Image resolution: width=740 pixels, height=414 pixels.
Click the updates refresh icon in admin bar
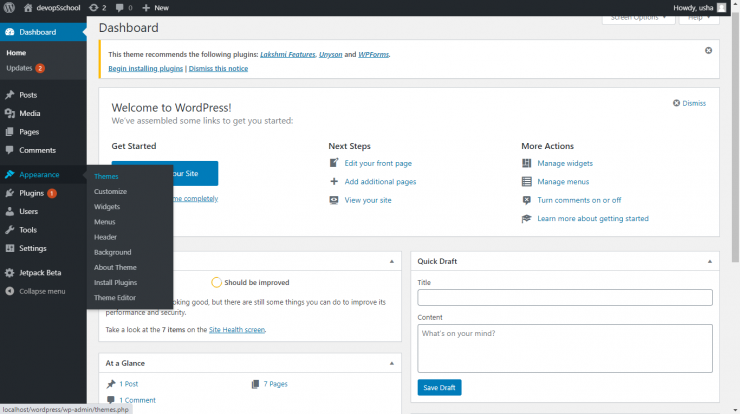click(x=93, y=8)
